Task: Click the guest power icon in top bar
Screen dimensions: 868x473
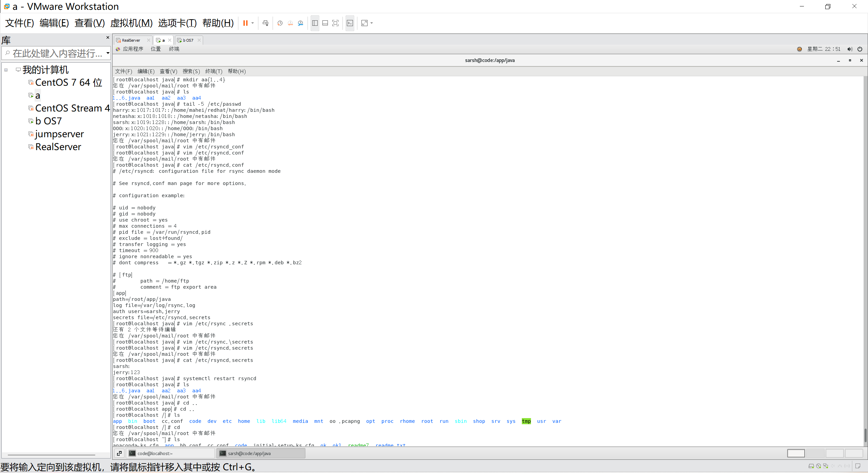Action: [860, 49]
